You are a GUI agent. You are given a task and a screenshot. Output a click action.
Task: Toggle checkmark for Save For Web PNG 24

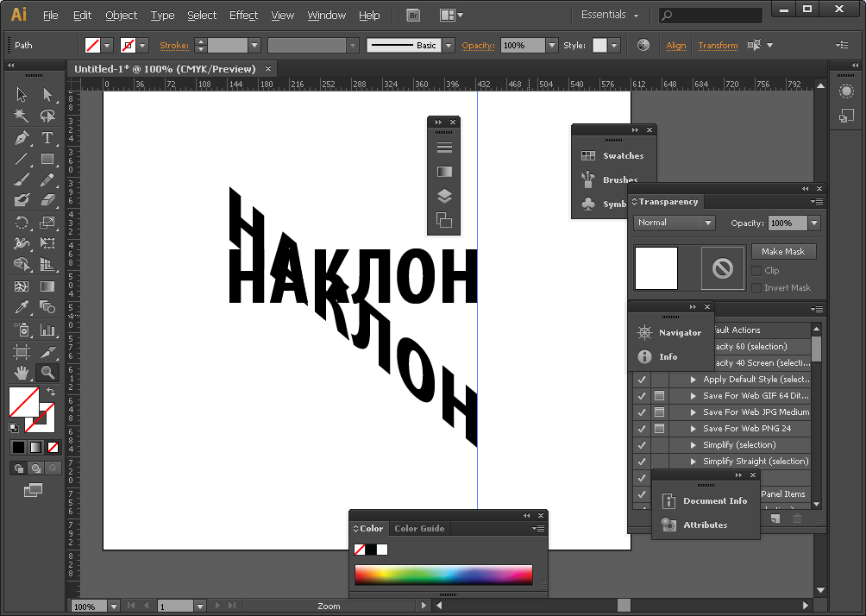(x=641, y=429)
